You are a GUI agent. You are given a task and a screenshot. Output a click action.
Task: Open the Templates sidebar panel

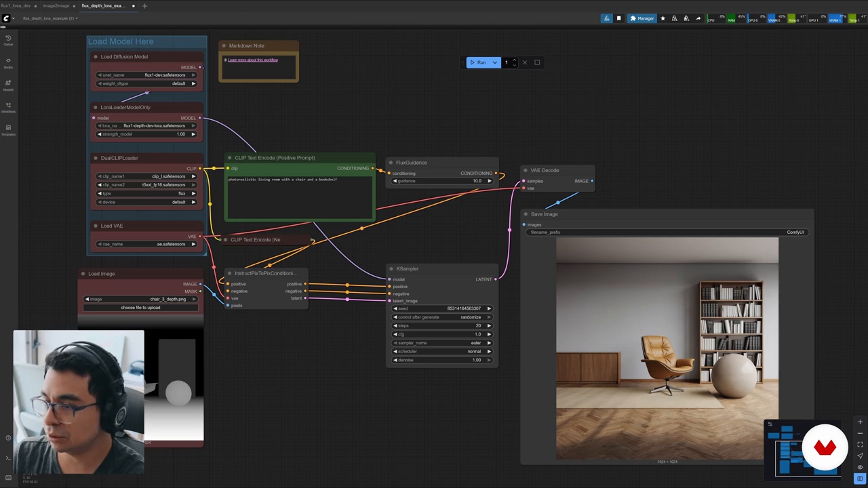[8, 129]
